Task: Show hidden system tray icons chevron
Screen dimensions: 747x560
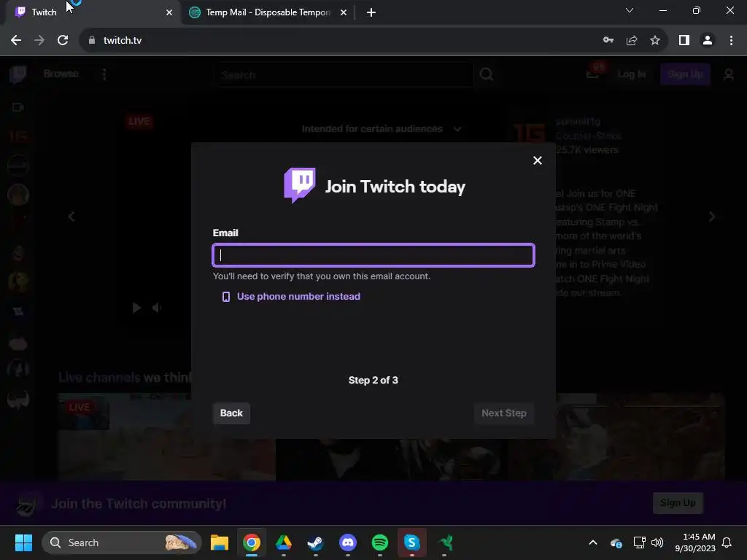Action: [x=593, y=542]
